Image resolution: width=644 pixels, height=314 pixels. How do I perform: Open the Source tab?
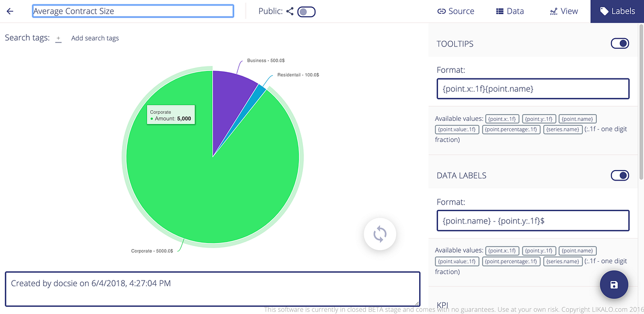coord(455,11)
